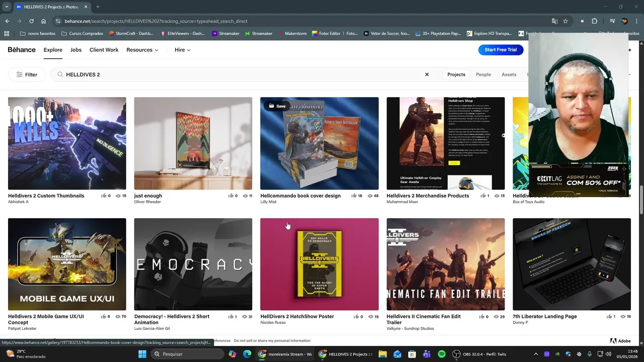Visit Patipat Lekratar's profile link
Viewport: 644px width, 362px height.
(x=22, y=328)
